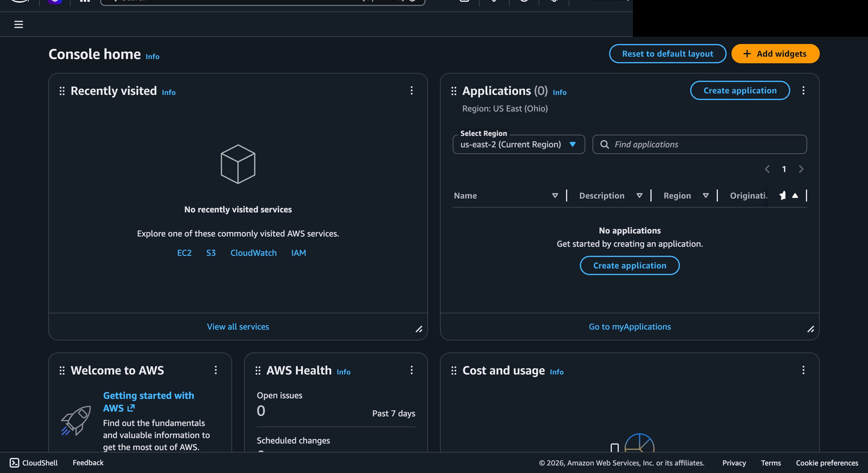
Task: Open the AWS Health widget options menu
Action: [412, 370]
